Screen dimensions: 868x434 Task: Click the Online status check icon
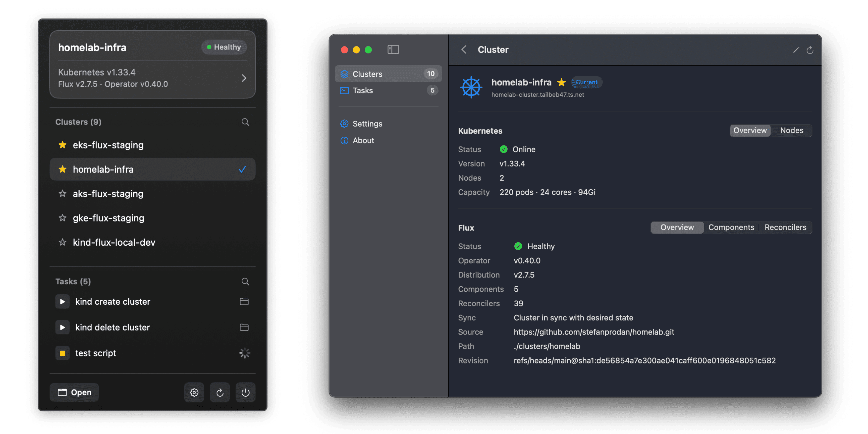coord(503,149)
